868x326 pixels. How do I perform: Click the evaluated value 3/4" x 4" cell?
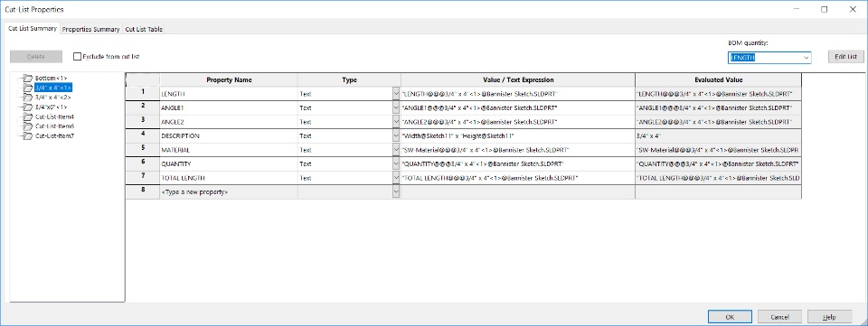click(x=718, y=136)
